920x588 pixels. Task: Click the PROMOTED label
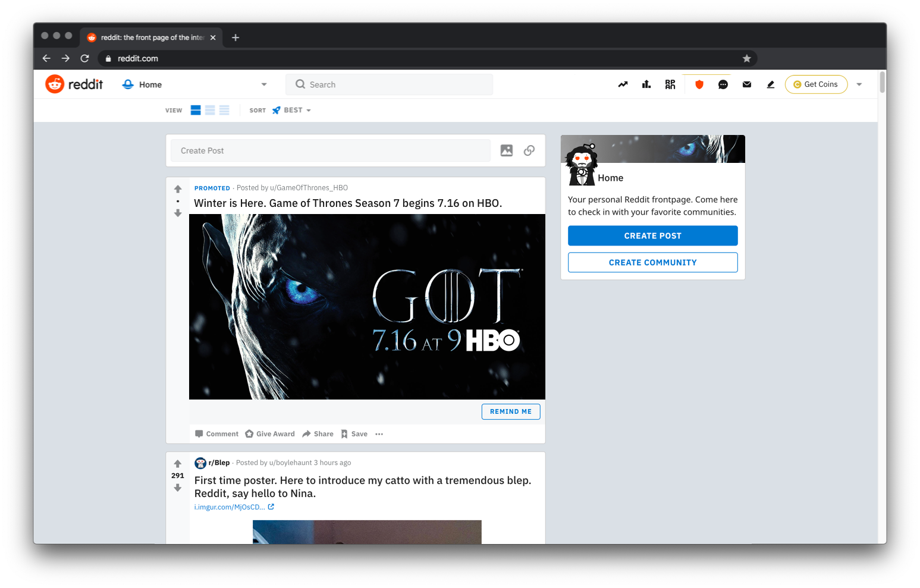[x=212, y=188]
